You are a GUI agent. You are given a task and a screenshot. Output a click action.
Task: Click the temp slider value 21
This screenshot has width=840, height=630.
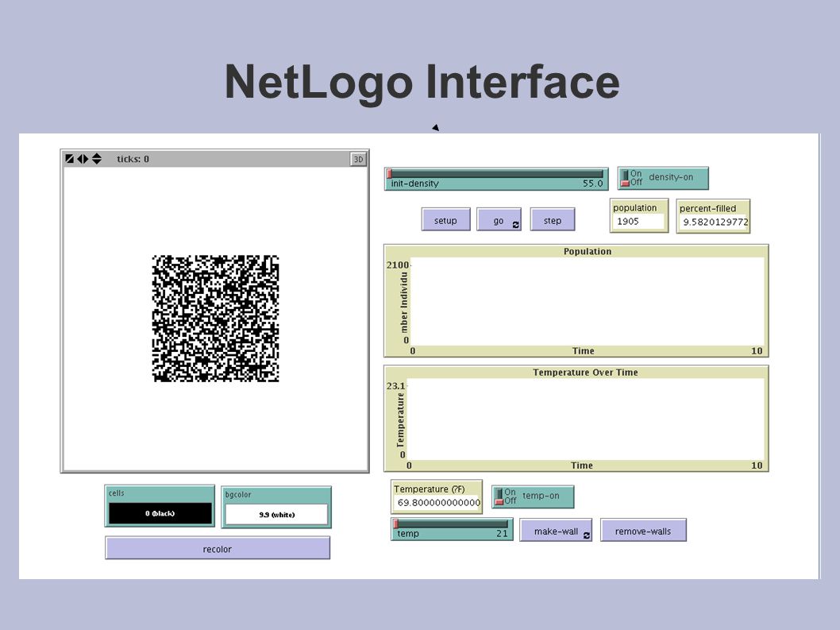(x=502, y=534)
